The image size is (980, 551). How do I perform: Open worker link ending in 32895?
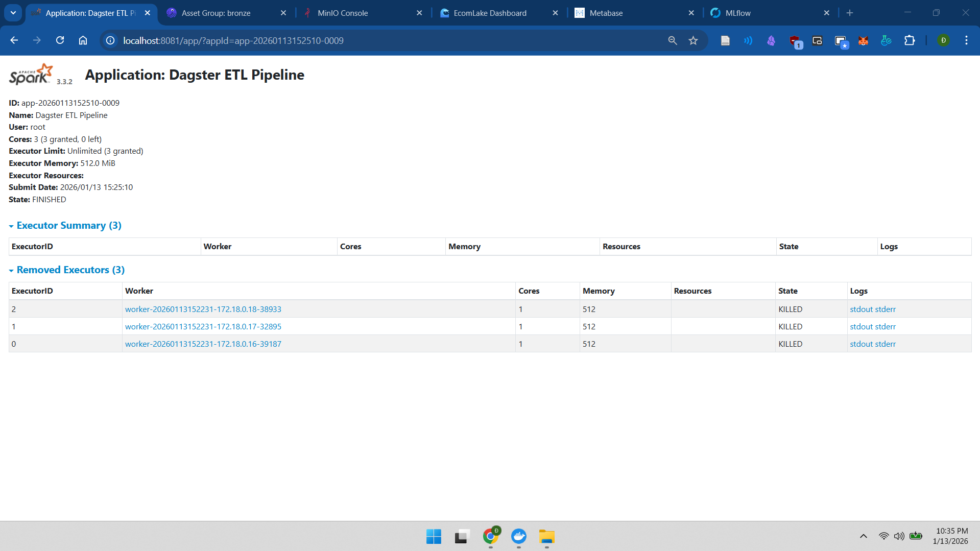point(203,326)
